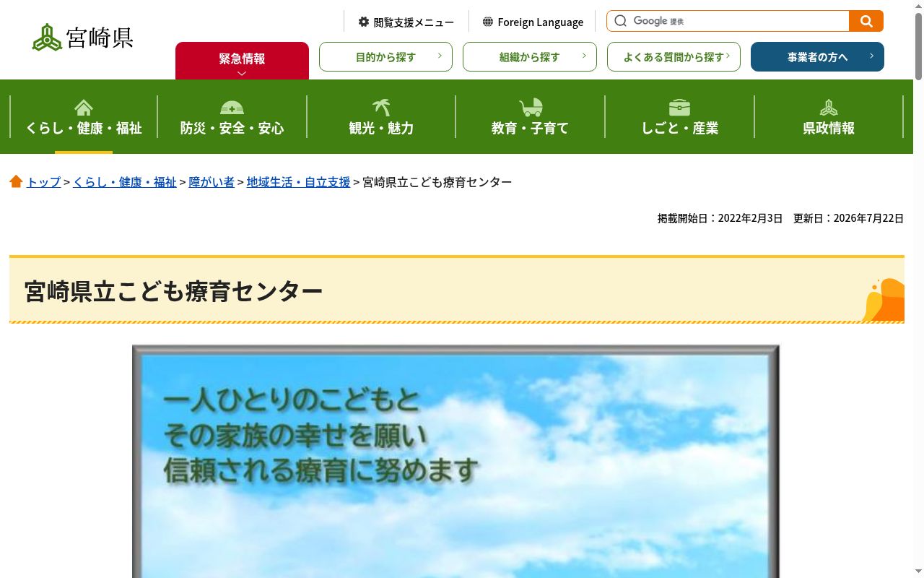The width and height of the screenshot is (924, 578).
Task: Click the orange search magnifier button
Action: point(866,21)
